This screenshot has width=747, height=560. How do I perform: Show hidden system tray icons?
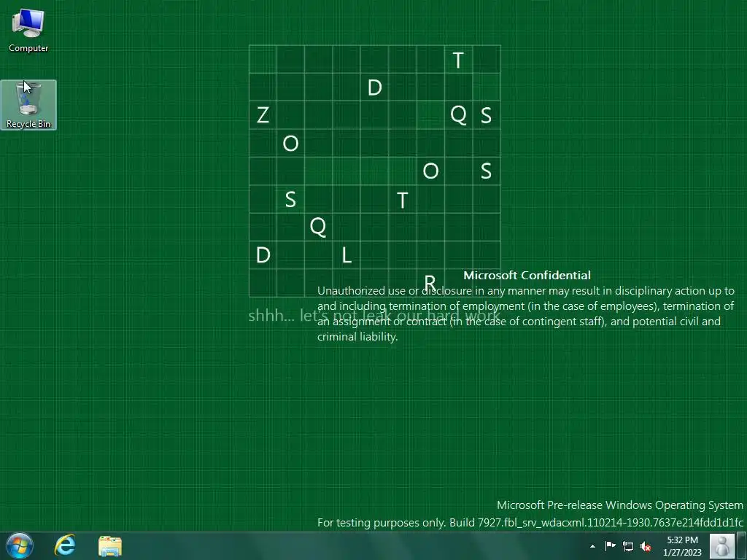coord(592,546)
